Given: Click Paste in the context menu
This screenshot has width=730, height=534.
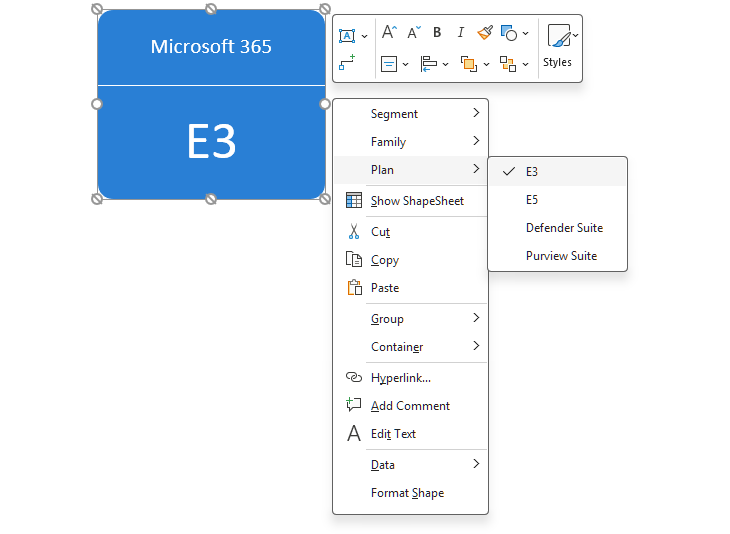Looking at the screenshot, I should [411, 288].
